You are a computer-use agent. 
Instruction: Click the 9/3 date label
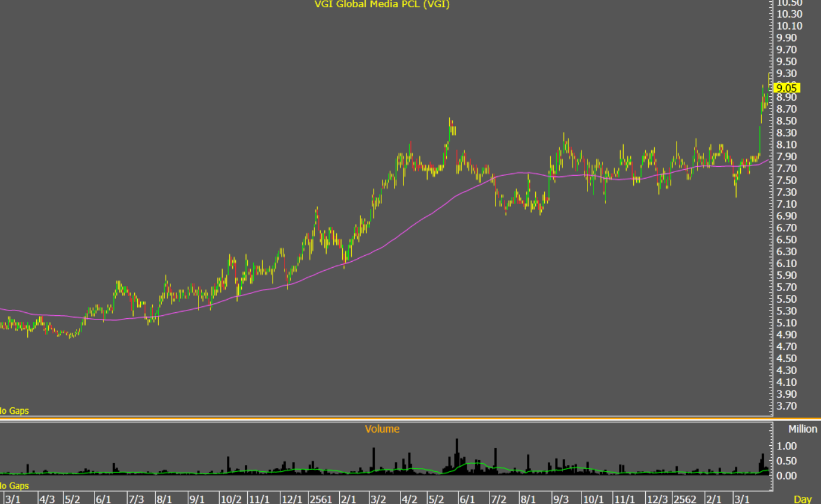561,499
